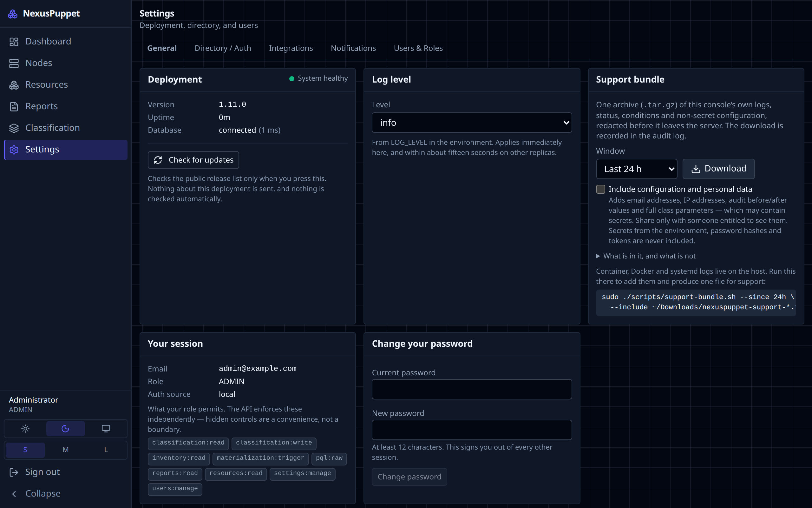The width and height of the screenshot is (812, 508).
Task: Click the materialization:trigger permission tag
Action: (260, 459)
